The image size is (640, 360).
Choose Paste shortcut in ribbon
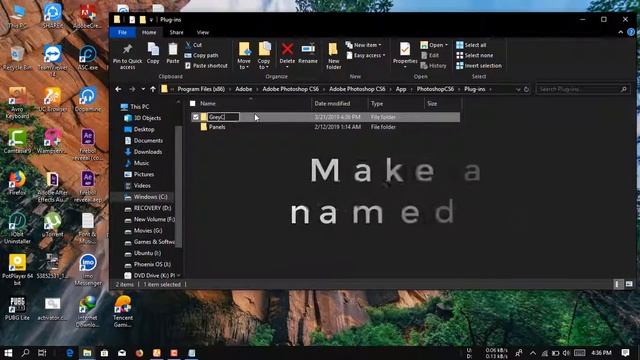click(206, 65)
